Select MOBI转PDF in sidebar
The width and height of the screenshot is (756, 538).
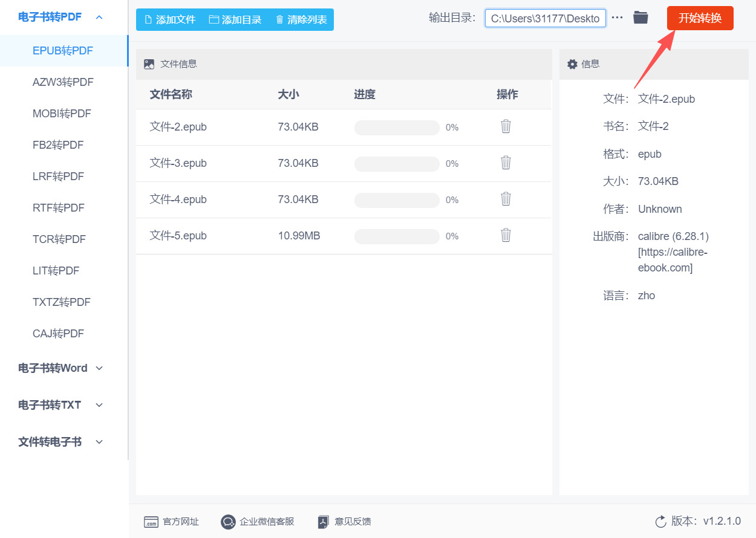[62, 114]
